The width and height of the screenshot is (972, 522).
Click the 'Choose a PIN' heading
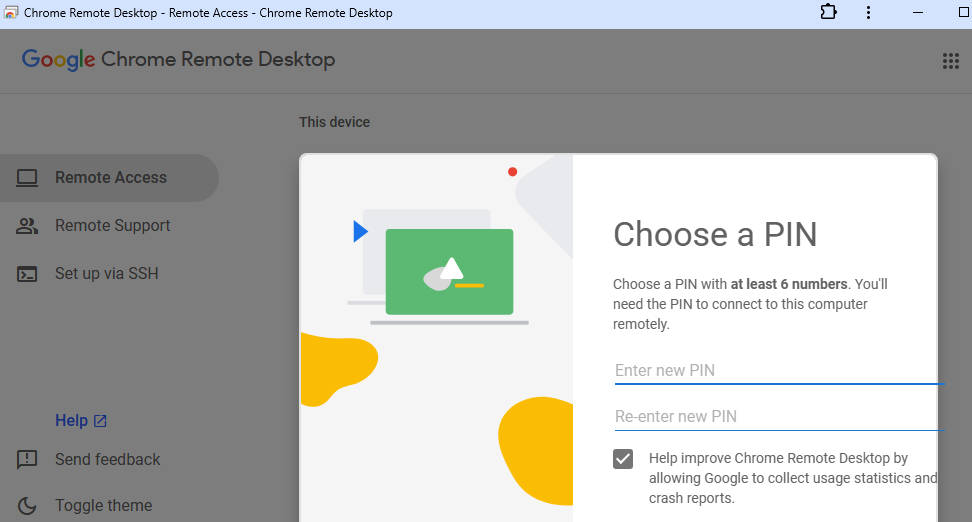[715, 234]
